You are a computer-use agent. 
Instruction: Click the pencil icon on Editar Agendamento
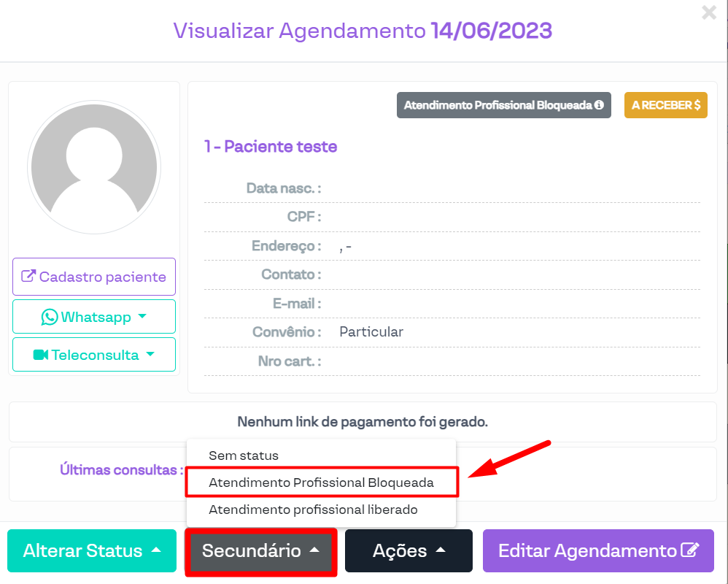coord(690,550)
